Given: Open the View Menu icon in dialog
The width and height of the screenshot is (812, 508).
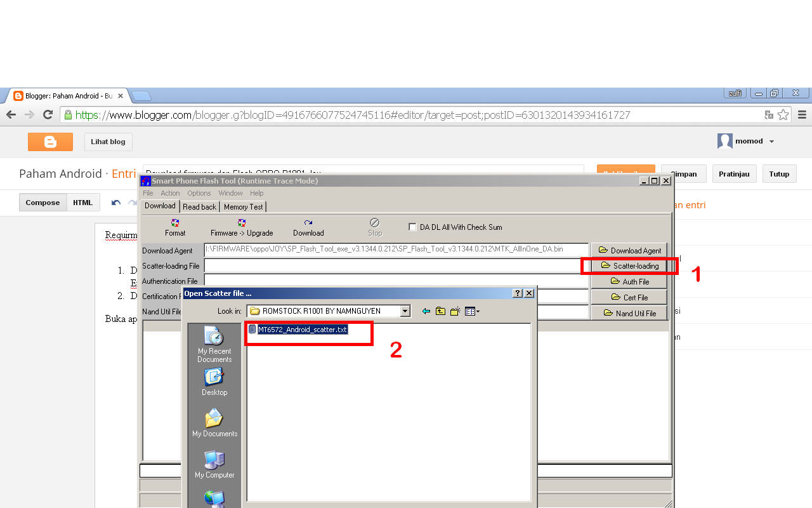Looking at the screenshot, I should tap(472, 311).
